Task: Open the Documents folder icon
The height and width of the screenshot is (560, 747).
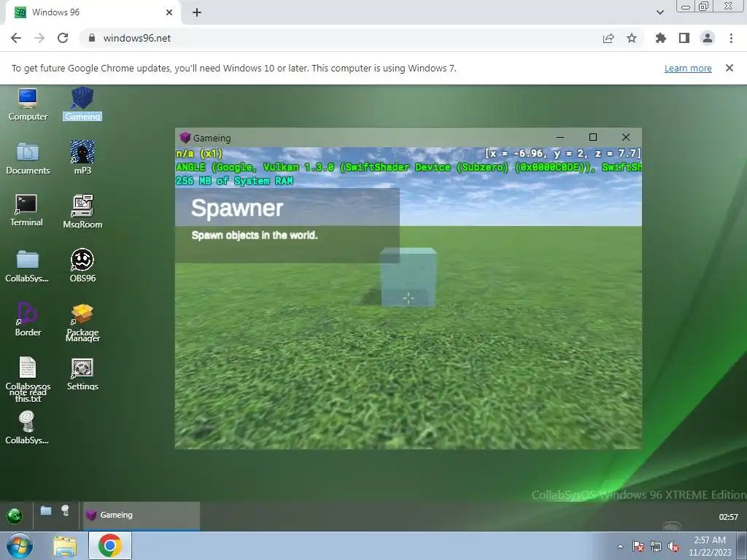Action: click(28, 158)
